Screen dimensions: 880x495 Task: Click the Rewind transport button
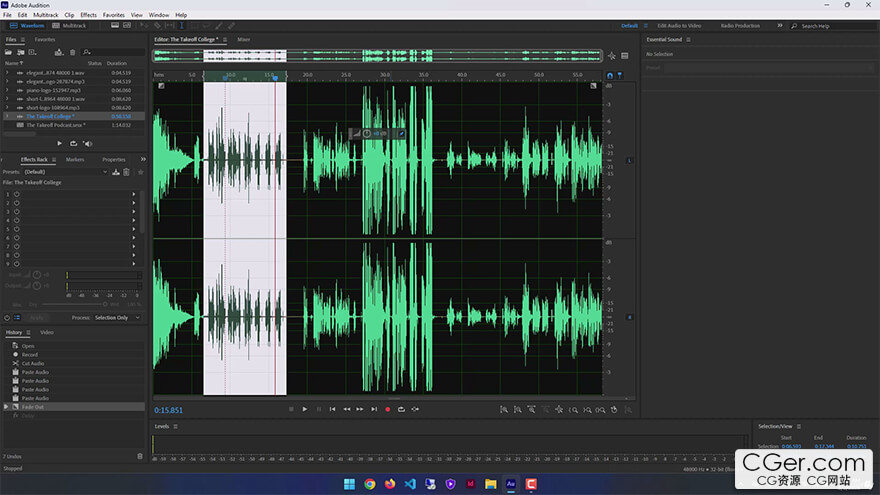coord(347,409)
